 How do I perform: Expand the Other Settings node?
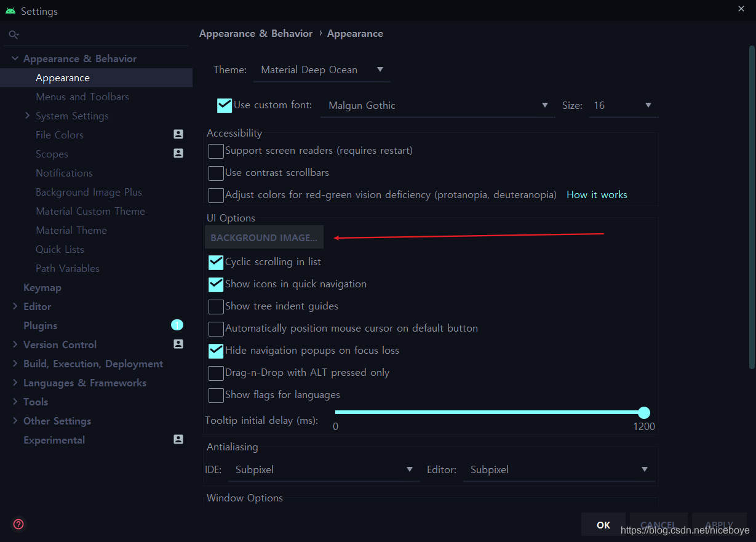pos(15,420)
